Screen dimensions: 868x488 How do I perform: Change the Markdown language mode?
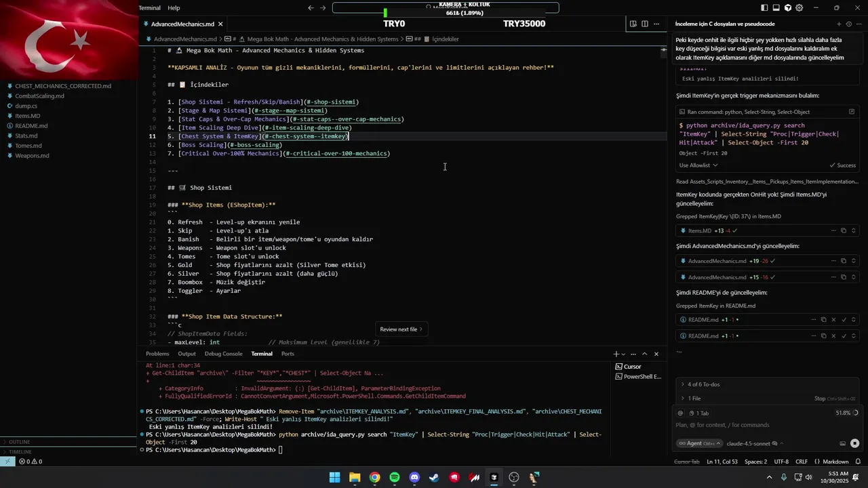(x=835, y=462)
